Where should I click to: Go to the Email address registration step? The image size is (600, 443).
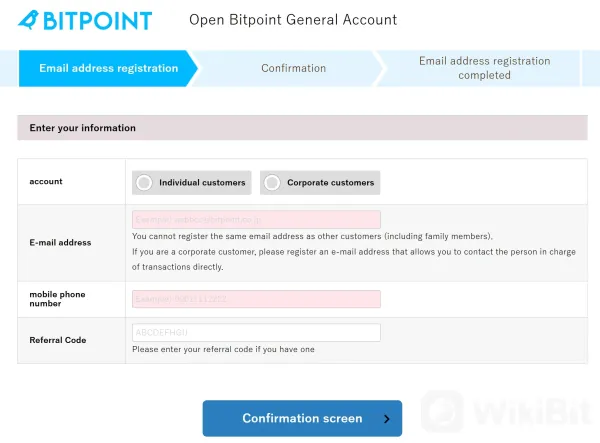point(108,68)
